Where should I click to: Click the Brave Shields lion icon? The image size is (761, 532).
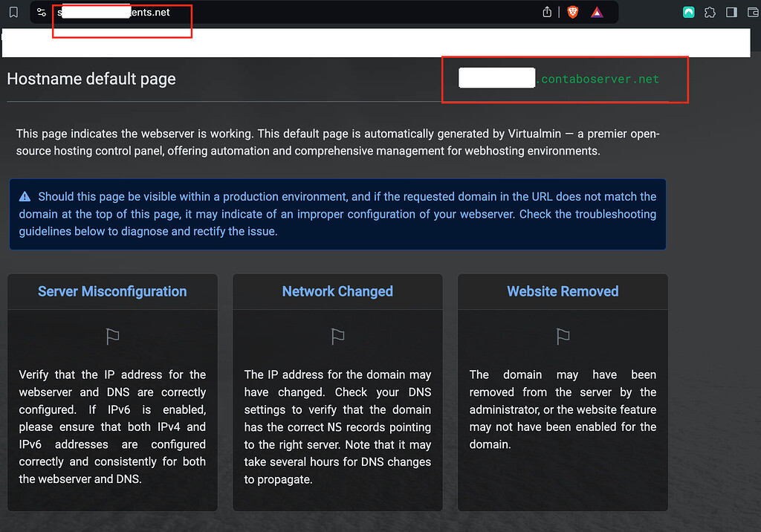point(573,12)
